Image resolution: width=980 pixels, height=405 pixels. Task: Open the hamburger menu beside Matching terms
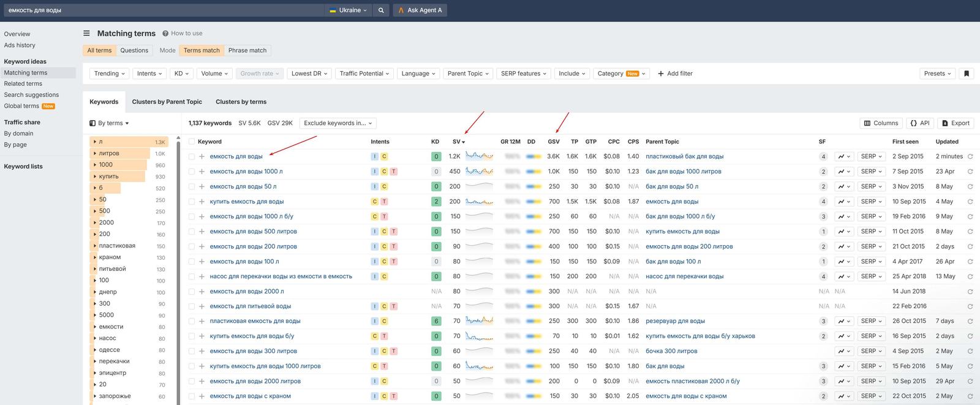(x=86, y=34)
